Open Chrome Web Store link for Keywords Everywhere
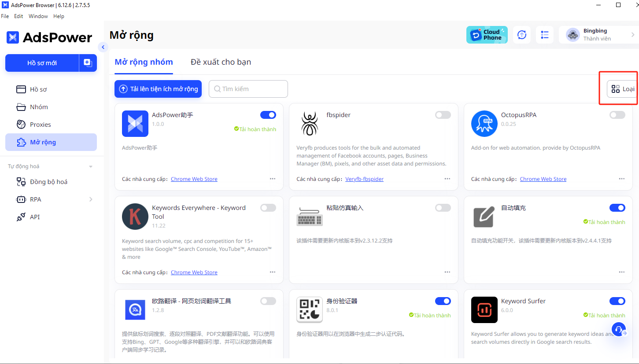639x364 pixels. (194, 272)
